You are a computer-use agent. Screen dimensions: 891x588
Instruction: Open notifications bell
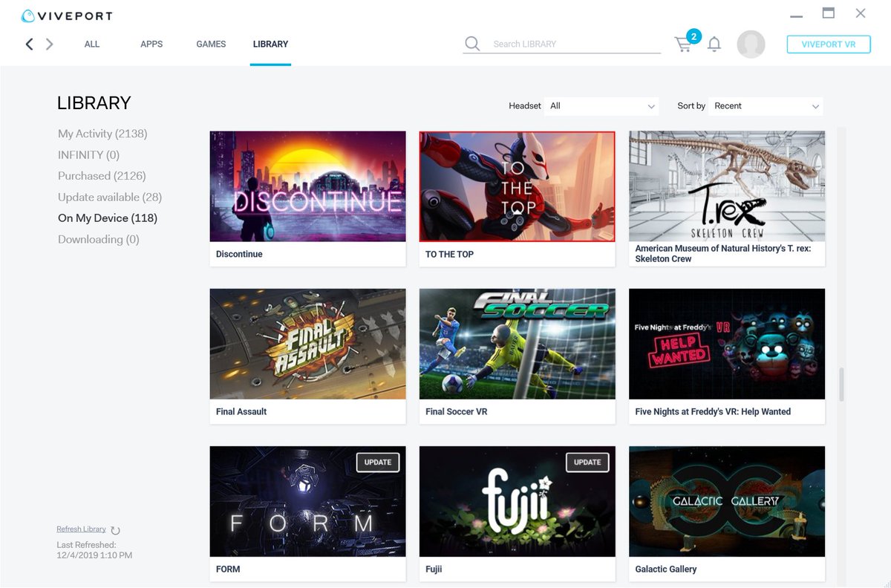click(714, 45)
